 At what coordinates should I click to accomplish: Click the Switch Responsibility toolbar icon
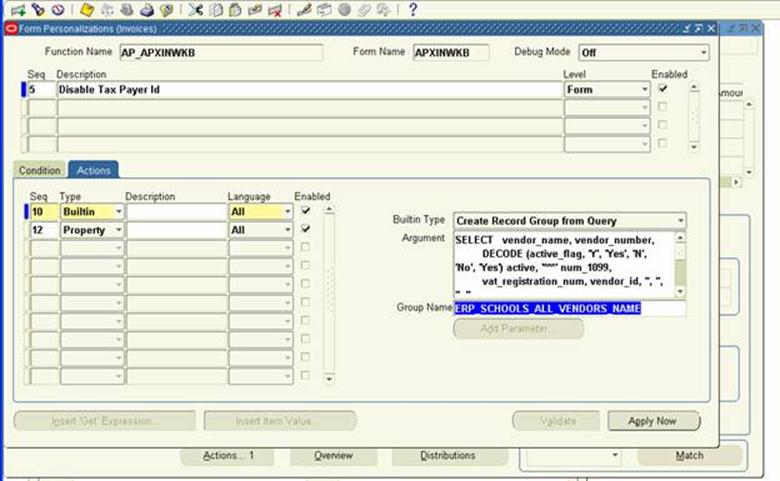(127, 9)
